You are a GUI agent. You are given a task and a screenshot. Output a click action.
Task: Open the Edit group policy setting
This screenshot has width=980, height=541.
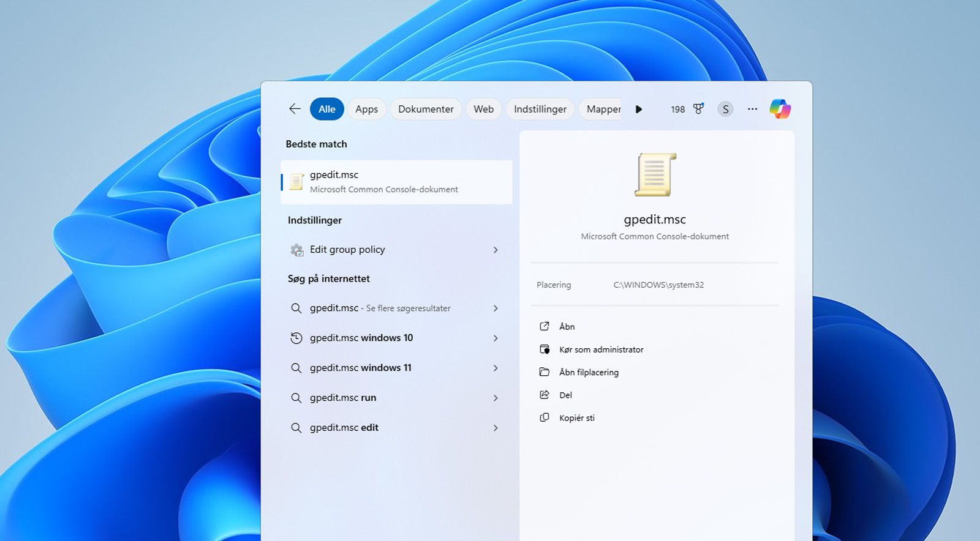pyautogui.click(x=396, y=250)
